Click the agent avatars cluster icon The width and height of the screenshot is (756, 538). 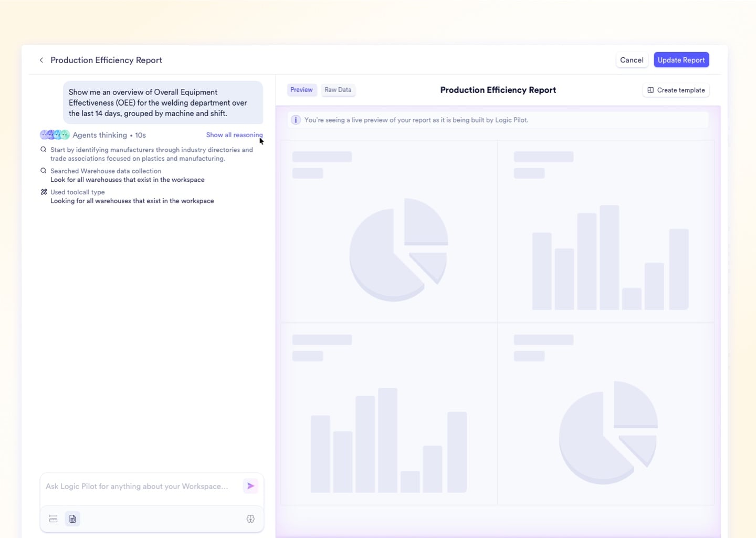pos(55,135)
